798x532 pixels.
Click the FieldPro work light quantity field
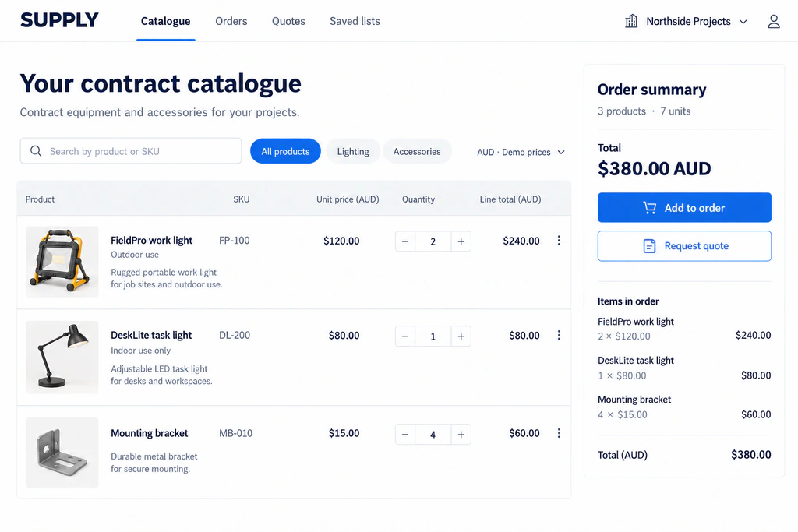(433, 241)
